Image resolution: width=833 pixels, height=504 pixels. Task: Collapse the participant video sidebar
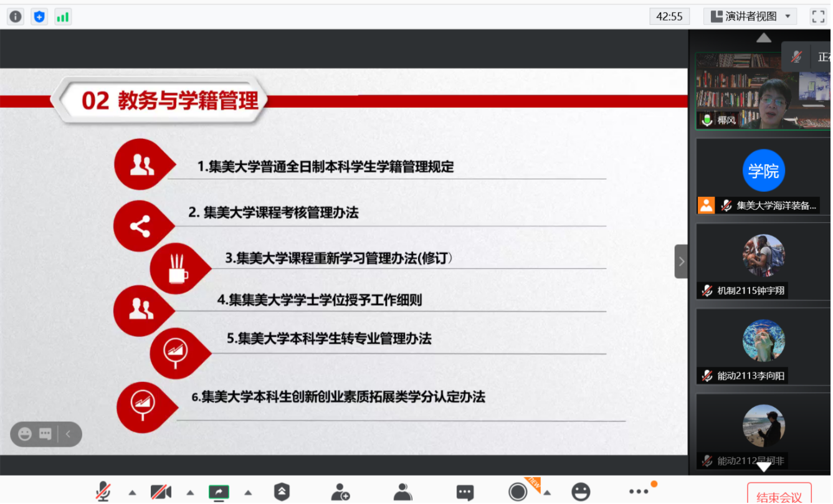tap(681, 262)
